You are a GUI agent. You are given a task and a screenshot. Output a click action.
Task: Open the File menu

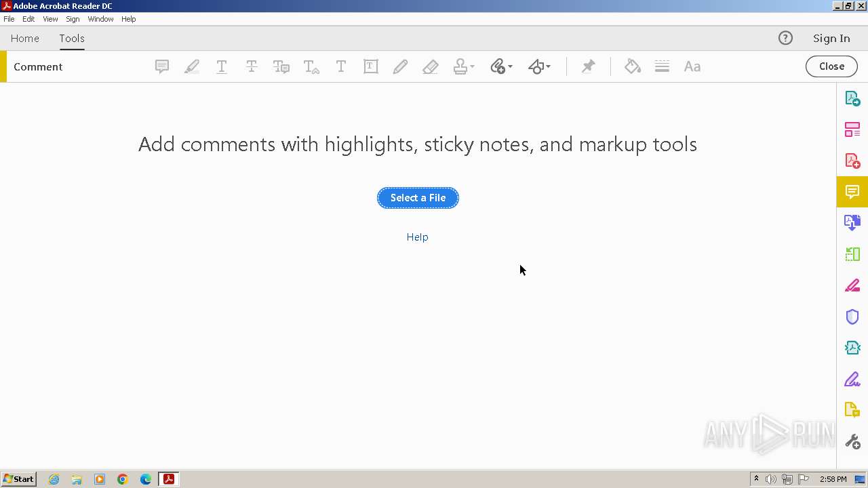click(9, 19)
